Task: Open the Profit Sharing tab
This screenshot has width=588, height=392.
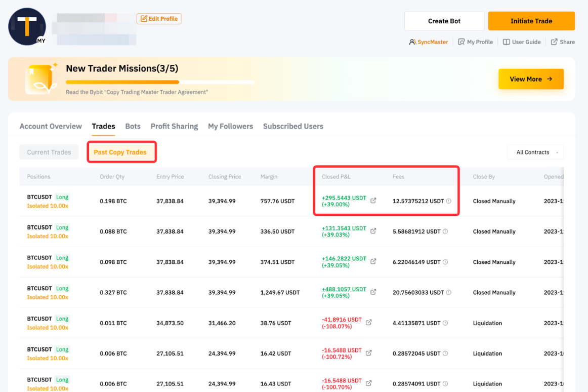Action: pos(174,126)
